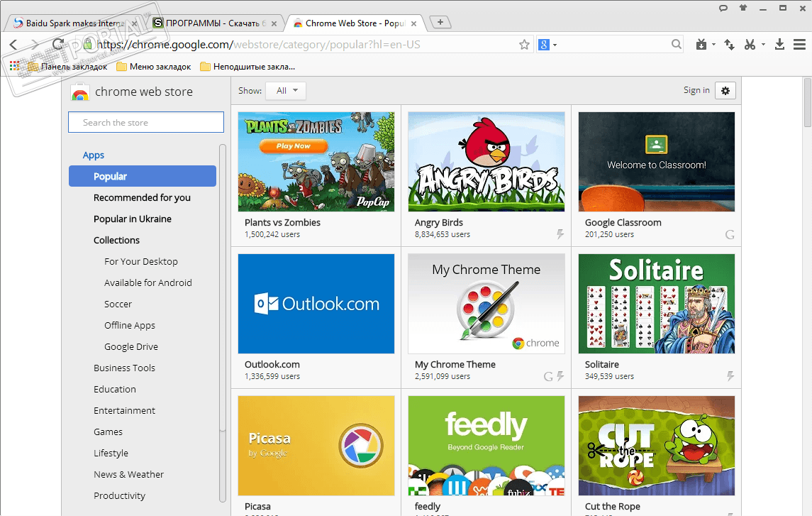
Task: Close the ПРОГРАММЫ tab
Action: pos(274,24)
